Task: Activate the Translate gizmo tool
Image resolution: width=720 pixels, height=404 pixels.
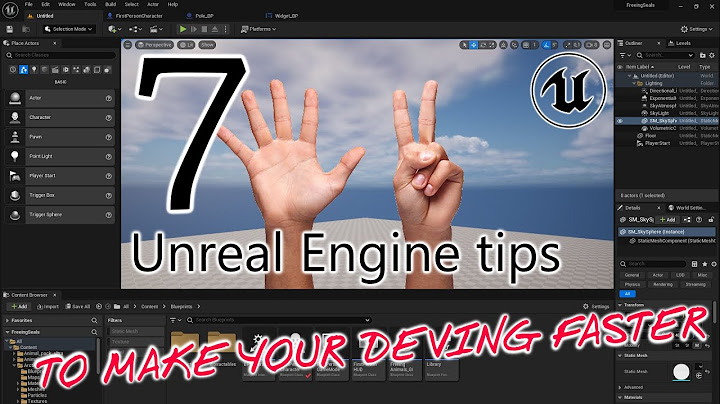Action: pyautogui.click(x=473, y=45)
